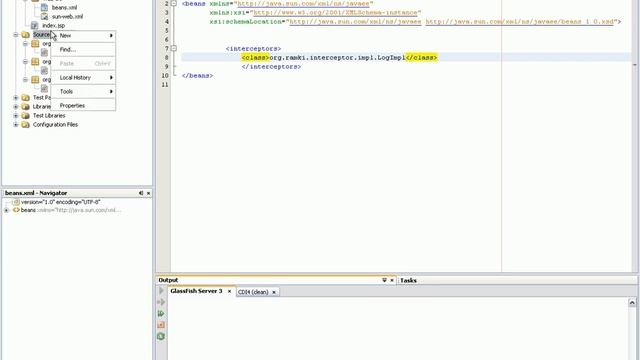Expand the Libraries node
This screenshot has width=640, height=360.
pos(16,107)
